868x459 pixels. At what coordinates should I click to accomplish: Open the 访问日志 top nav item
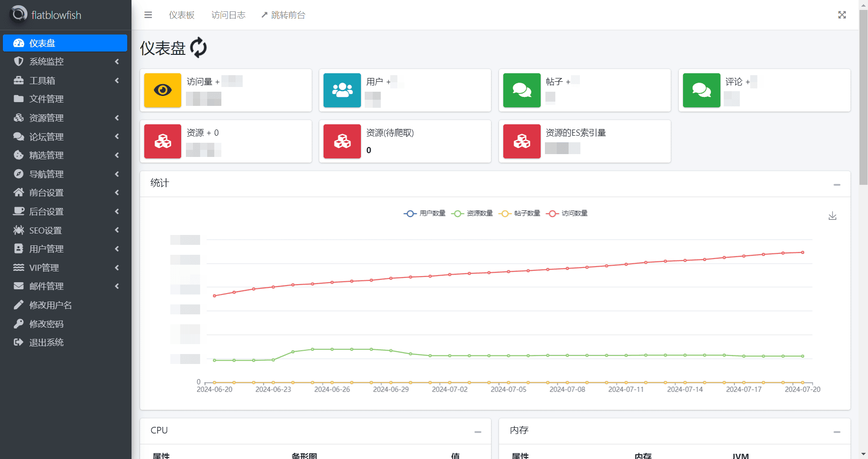[x=228, y=15]
